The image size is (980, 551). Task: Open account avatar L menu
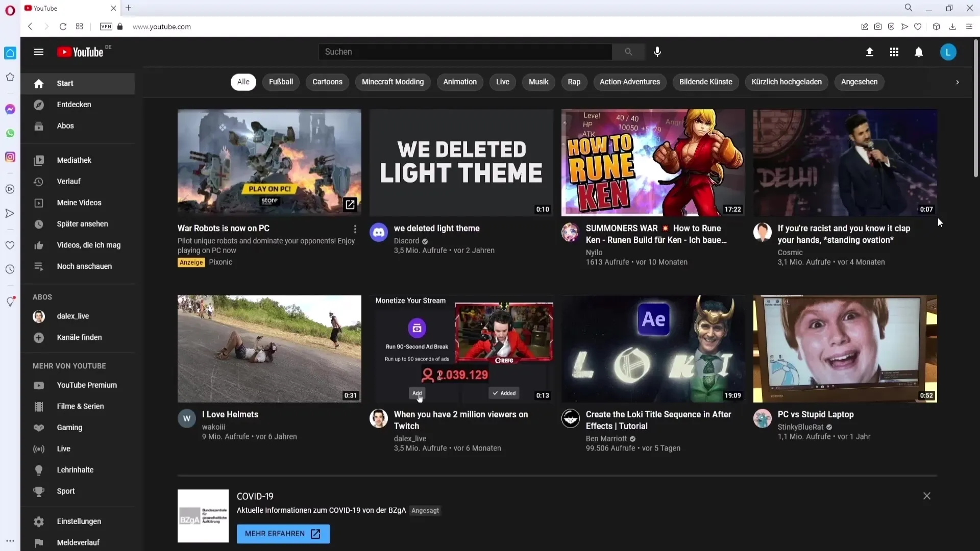(x=948, y=52)
